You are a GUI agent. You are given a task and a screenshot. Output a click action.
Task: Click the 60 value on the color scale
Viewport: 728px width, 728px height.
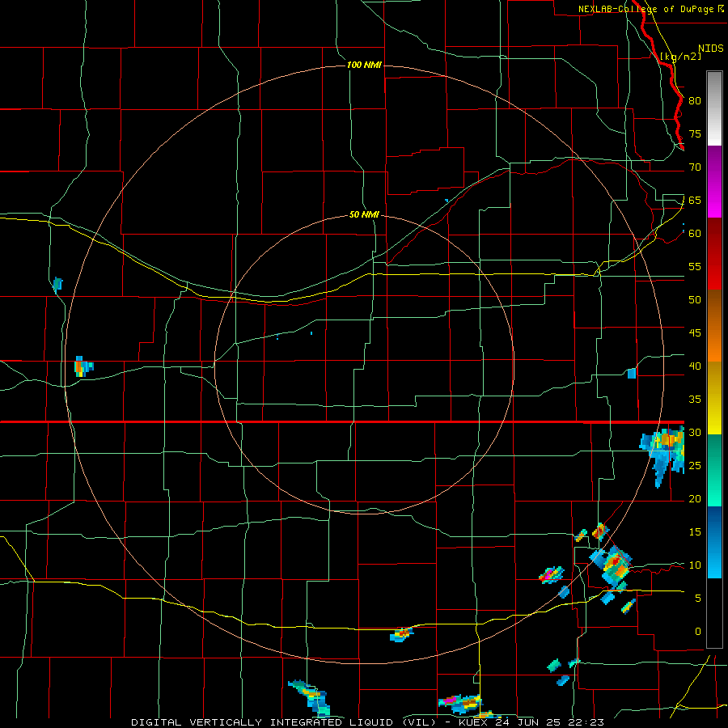(695, 234)
